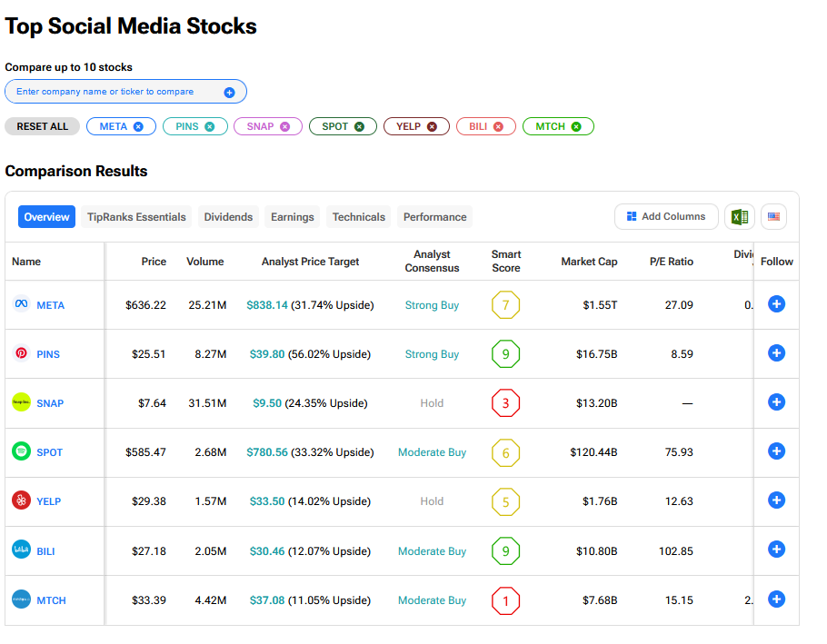Viewport: 827px width, 644px height.
Task: Follow META with the plus button
Action: pyautogui.click(x=776, y=304)
